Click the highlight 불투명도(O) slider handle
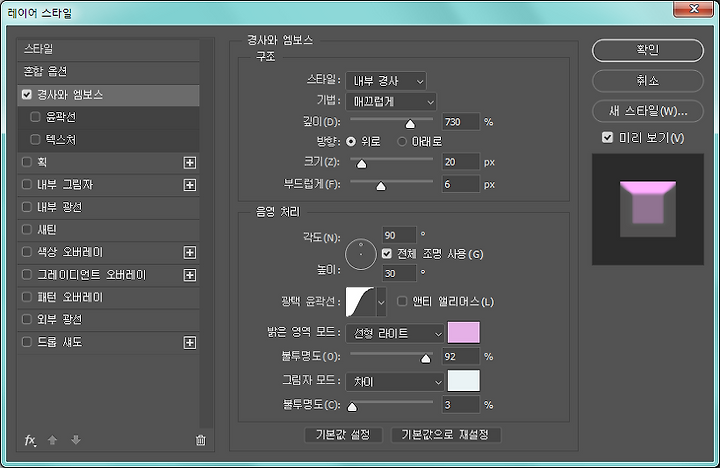The image size is (720, 468). click(426, 358)
